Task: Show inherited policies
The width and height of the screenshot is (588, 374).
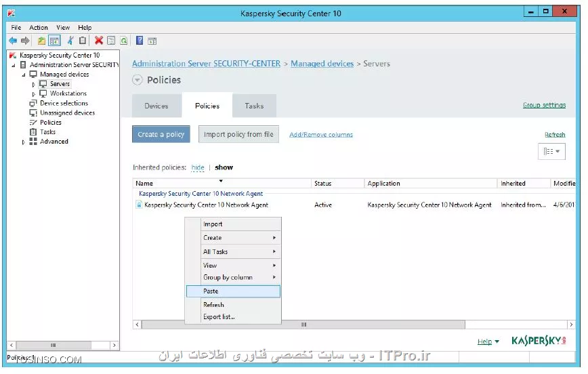Action: point(224,167)
